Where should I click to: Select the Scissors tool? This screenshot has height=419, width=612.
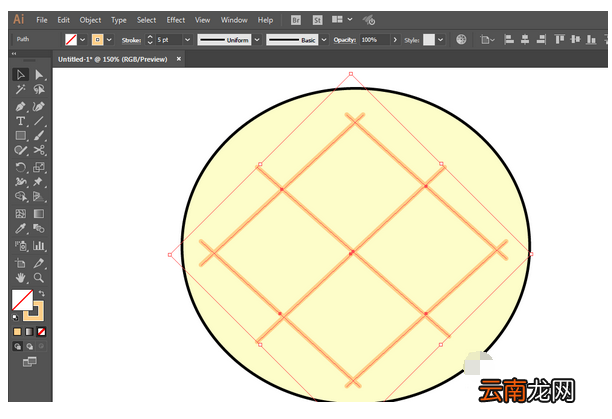38,150
